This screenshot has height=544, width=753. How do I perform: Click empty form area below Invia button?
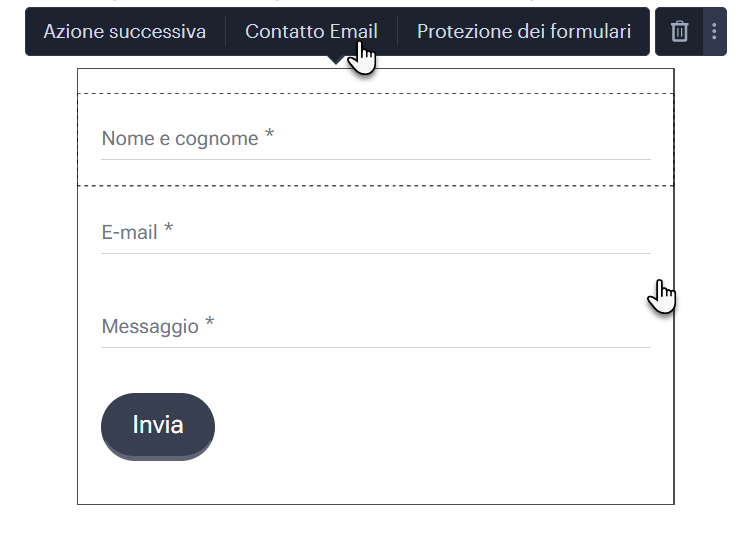[x=376, y=483]
